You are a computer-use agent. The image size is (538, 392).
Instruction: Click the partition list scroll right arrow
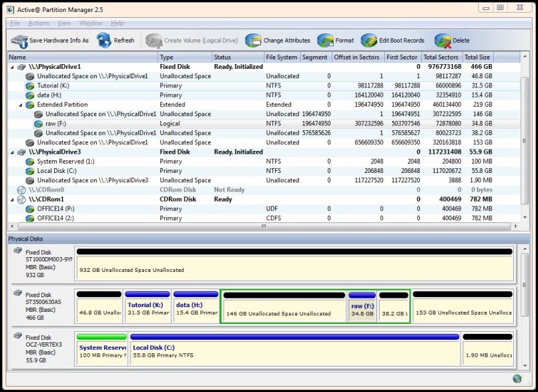pyautogui.click(x=515, y=226)
